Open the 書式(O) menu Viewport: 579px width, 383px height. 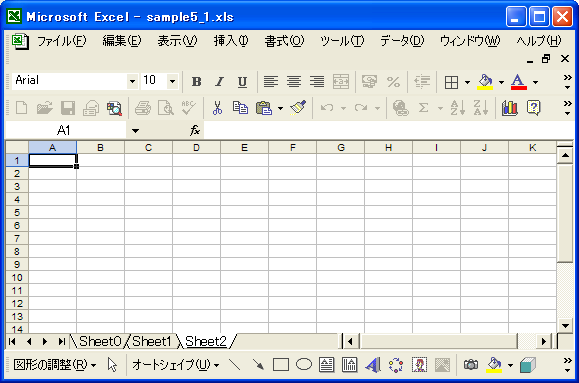coord(284,41)
